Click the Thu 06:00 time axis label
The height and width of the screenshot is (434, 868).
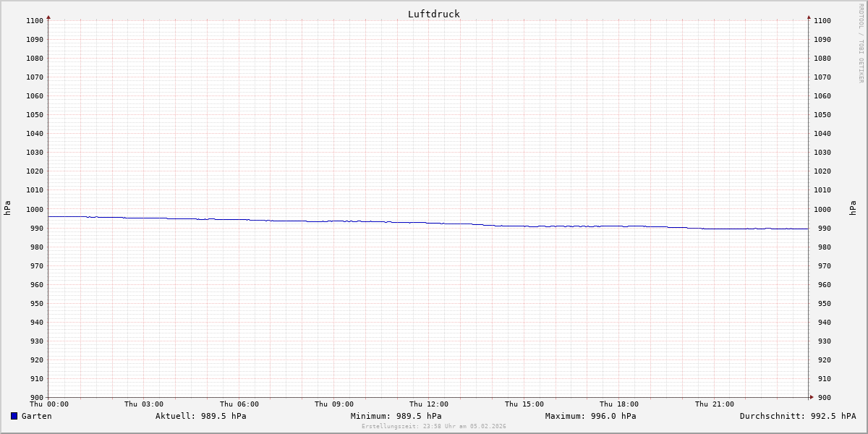click(239, 404)
